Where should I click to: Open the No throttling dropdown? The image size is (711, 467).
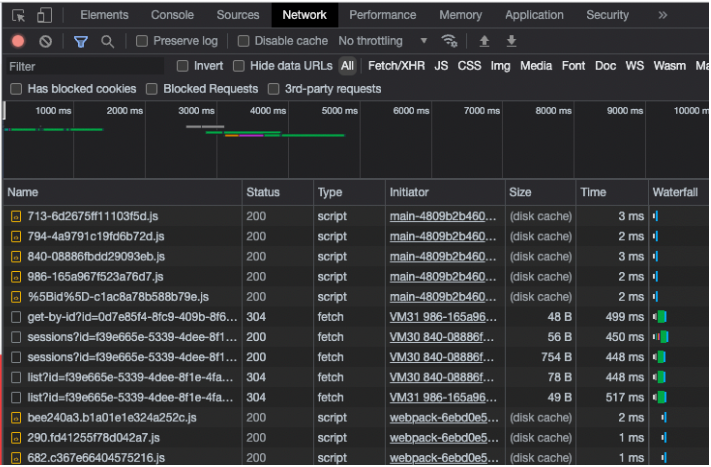point(383,41)
